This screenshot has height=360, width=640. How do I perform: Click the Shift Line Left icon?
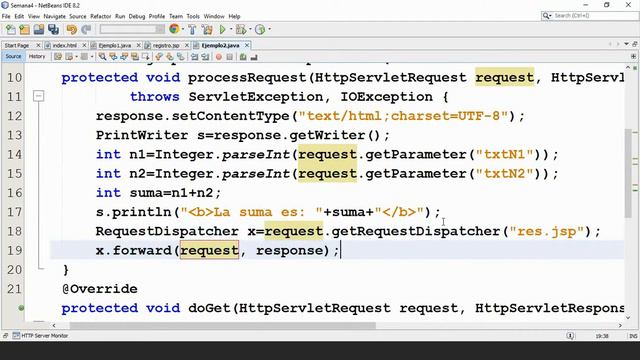pos(194,57)
